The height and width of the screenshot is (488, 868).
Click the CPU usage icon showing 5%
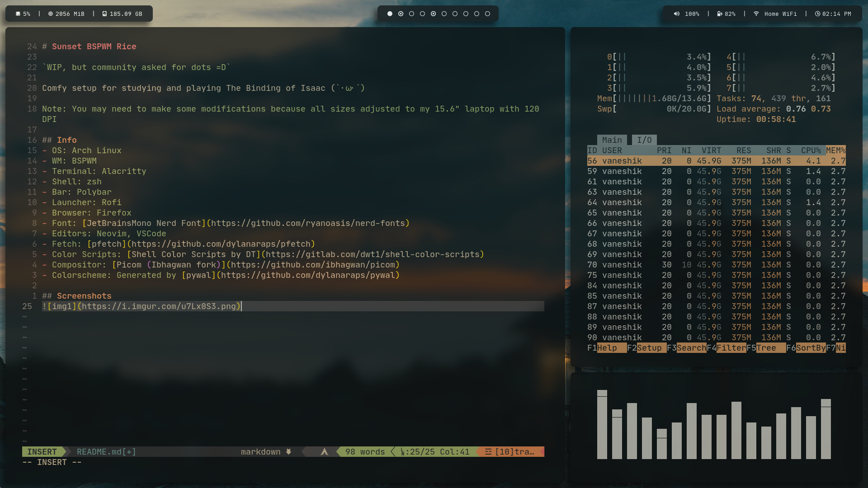(18, 14)
